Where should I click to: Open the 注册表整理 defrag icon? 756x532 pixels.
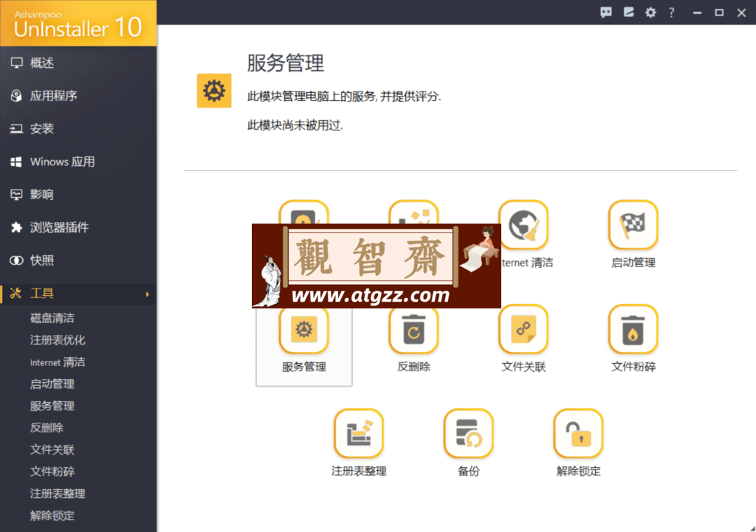359,434
